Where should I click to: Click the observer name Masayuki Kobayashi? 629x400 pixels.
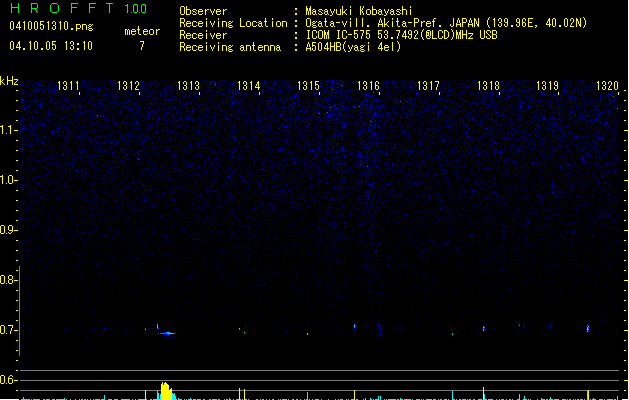click(x=359, y=11)
